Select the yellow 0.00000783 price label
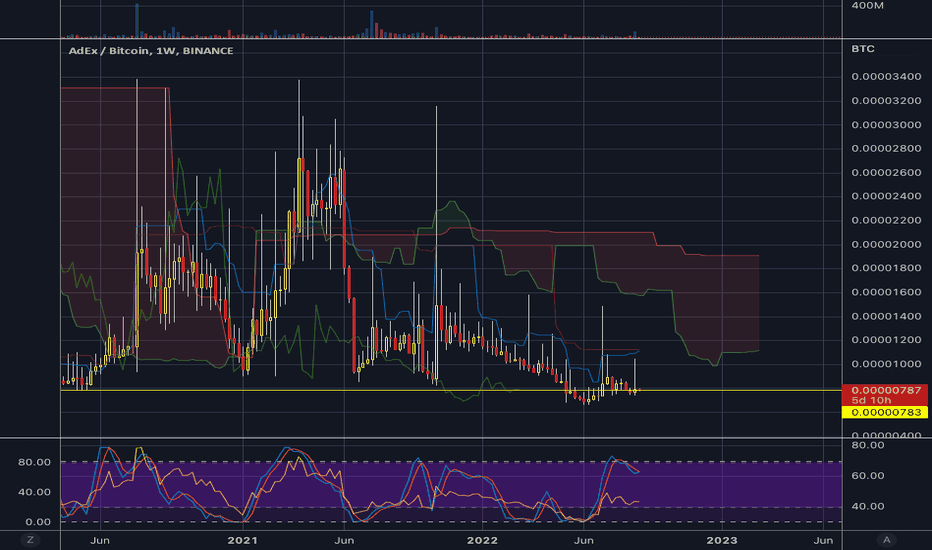The image size is (932, 550). (885, 412)
